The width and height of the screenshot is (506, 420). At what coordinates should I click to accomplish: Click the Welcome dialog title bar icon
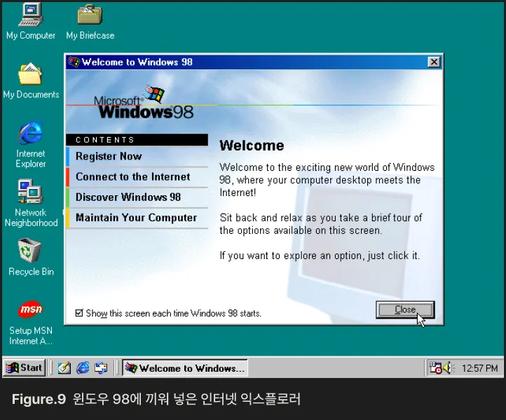(x=74, y=62)
